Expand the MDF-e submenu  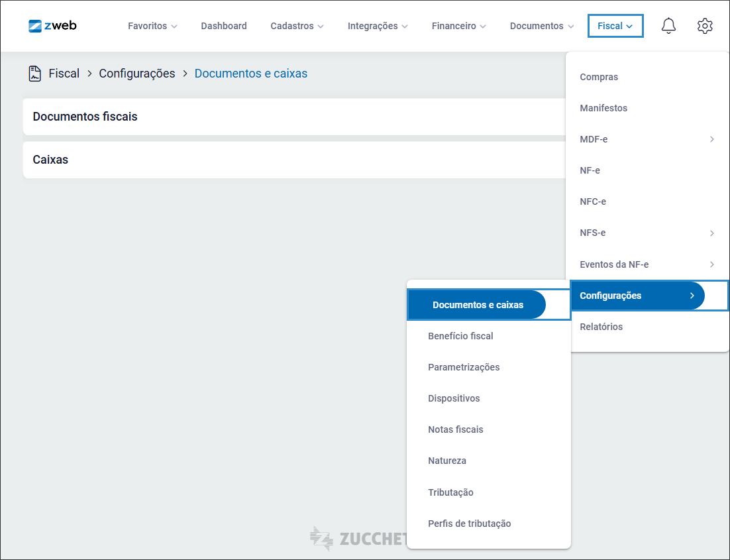click(x=647, y=139)
